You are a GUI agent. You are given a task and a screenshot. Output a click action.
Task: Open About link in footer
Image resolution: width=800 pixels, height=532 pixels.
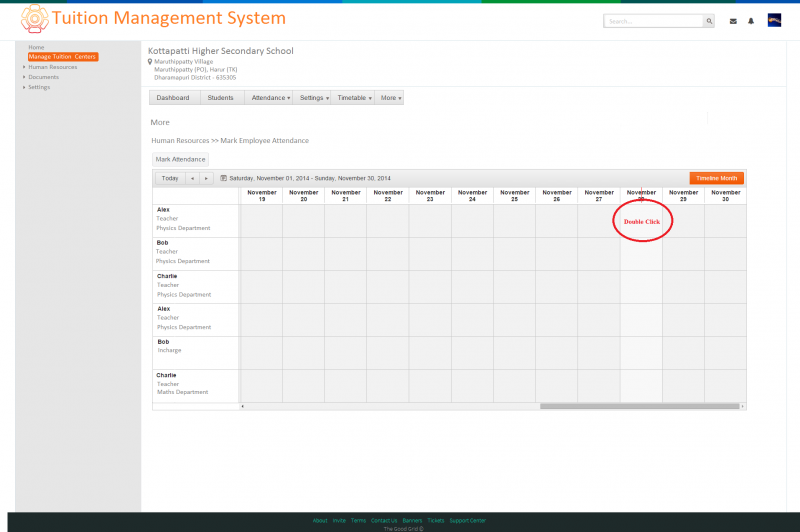coord(320,521)
